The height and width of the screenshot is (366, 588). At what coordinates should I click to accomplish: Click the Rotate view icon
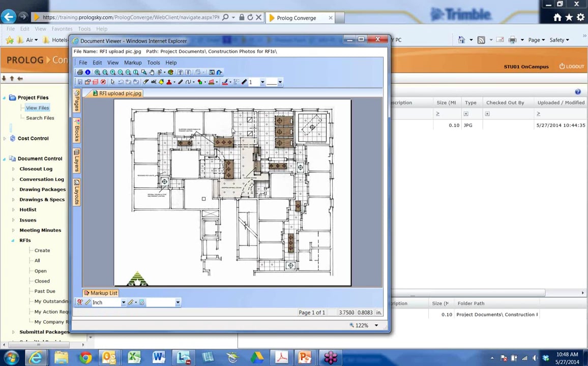point(159,72)
